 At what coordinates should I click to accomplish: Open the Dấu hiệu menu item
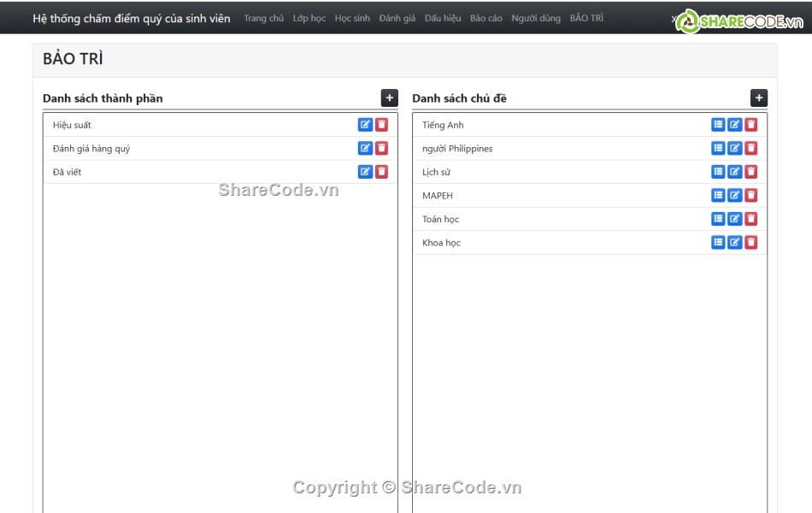(443, 18)
